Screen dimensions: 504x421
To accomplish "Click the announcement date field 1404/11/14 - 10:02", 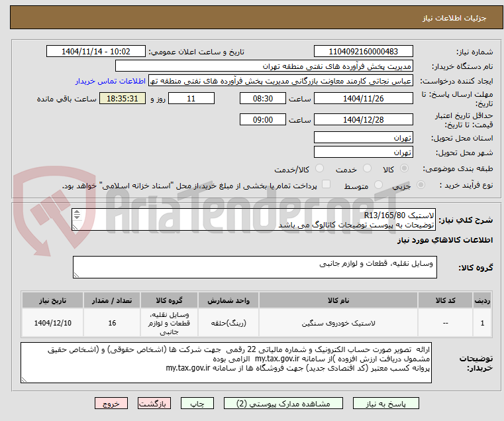I will (x=96, y=52).
